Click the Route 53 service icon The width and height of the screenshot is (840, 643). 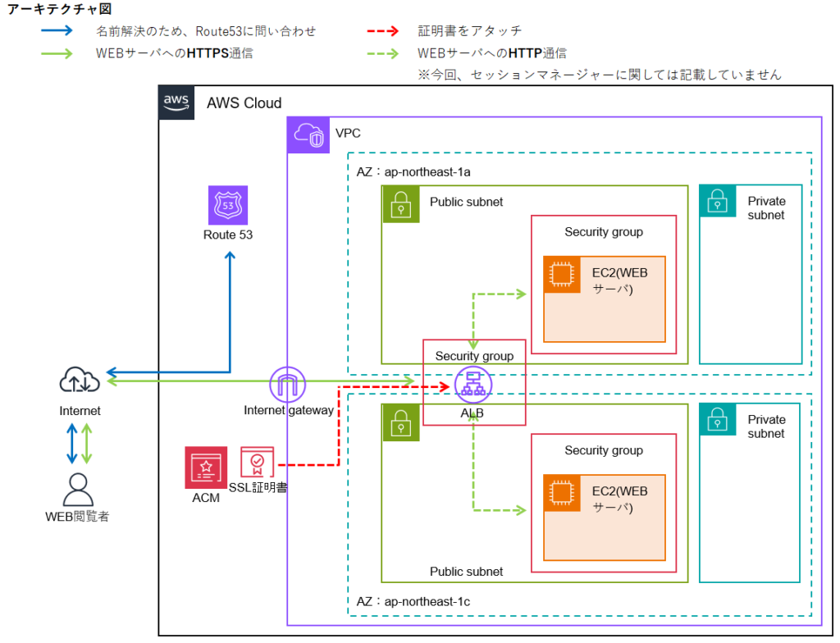click(228, 205)
